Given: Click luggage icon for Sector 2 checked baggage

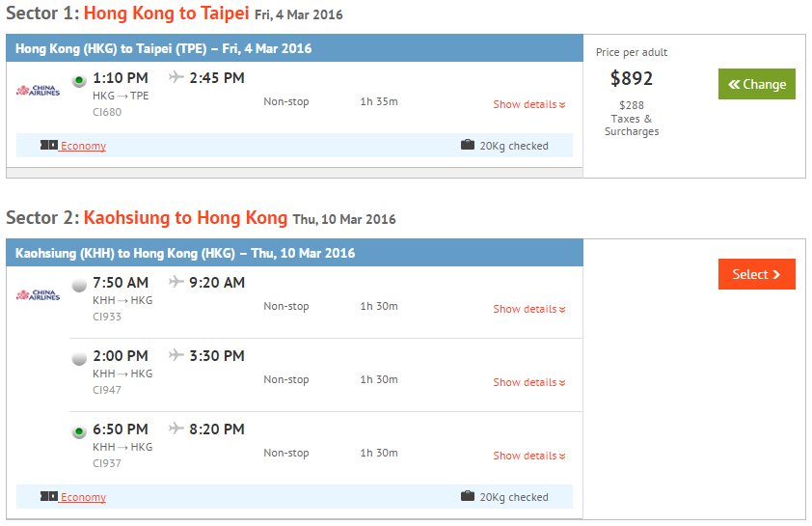Looking at the screenshot, I should pos(468,496).
